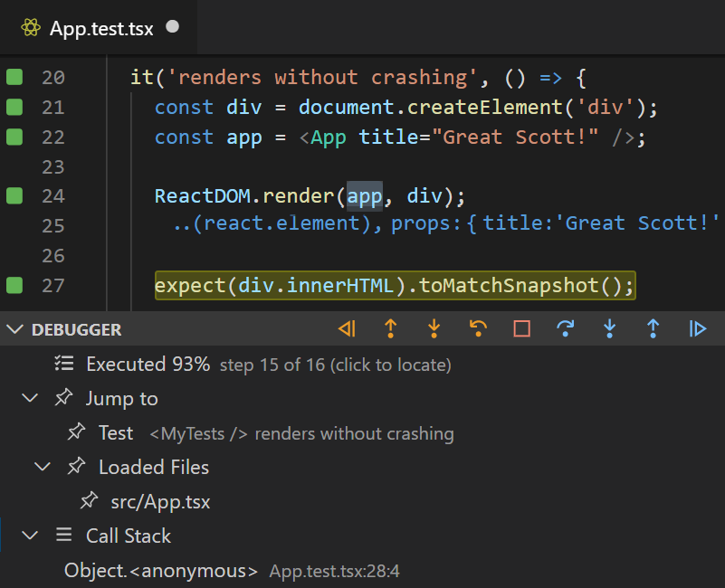
Task: Click the DEBUGGER panel header label
Action: pyautogui.click(x=77, y=329)
